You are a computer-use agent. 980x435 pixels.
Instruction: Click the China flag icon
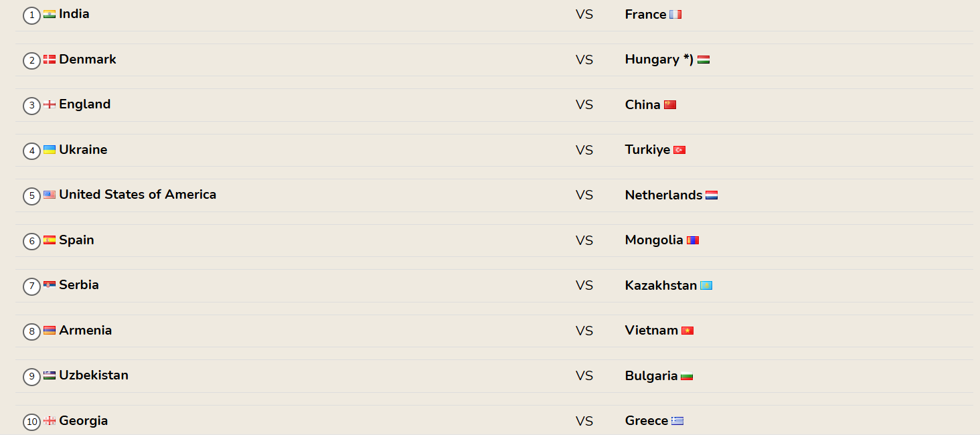(670, 104)
